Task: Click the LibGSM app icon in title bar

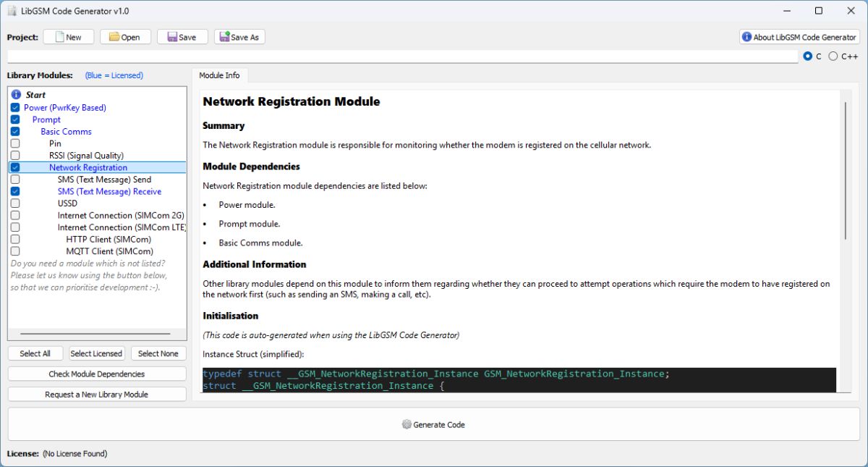Action: click(x=12, y=11)
